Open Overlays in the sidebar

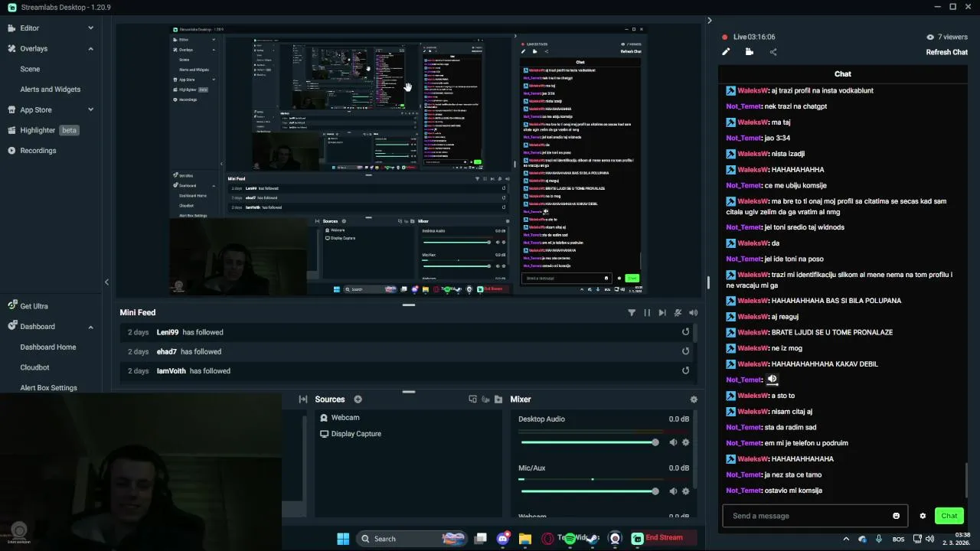[34, 49]
